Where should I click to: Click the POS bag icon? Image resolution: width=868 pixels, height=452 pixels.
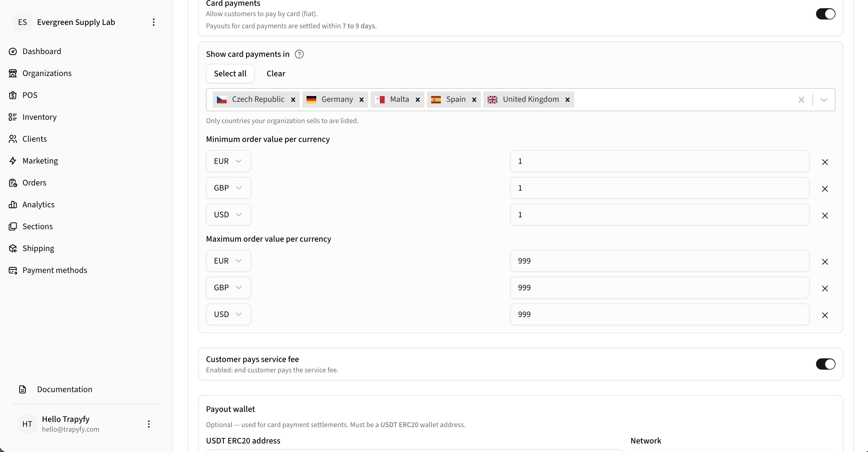[x=13, y=95]
